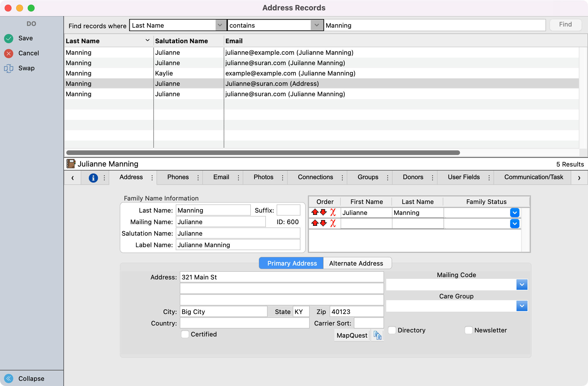
Task: Check the Directory checkbox
Action: (x=392, y=330)
